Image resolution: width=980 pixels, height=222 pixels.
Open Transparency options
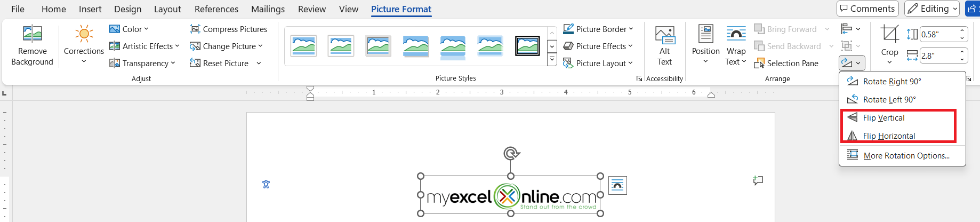142,63
